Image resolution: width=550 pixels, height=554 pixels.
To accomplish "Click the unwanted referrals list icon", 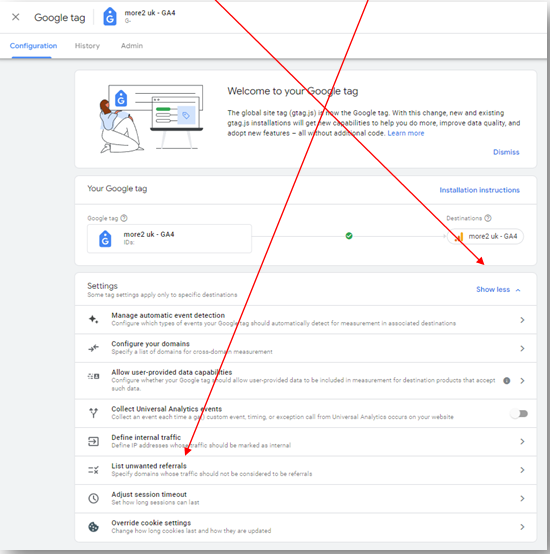I will [x=93, y=470].
